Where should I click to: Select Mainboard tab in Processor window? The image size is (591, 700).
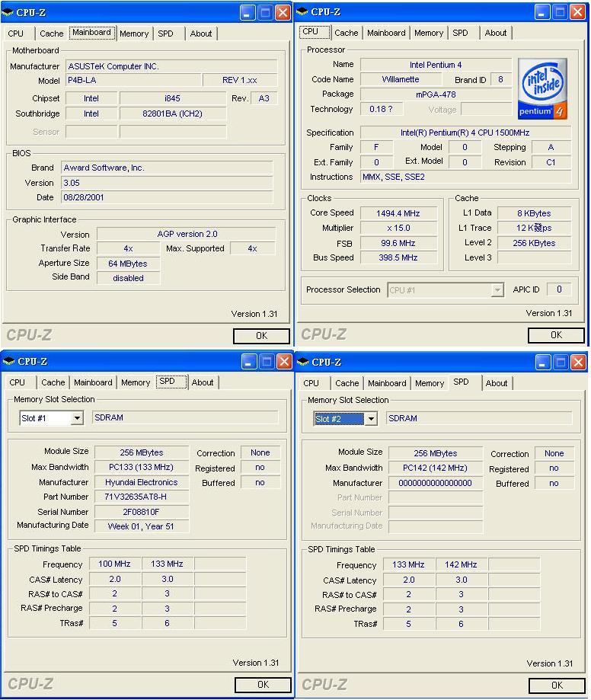click(x=386, y=33)
